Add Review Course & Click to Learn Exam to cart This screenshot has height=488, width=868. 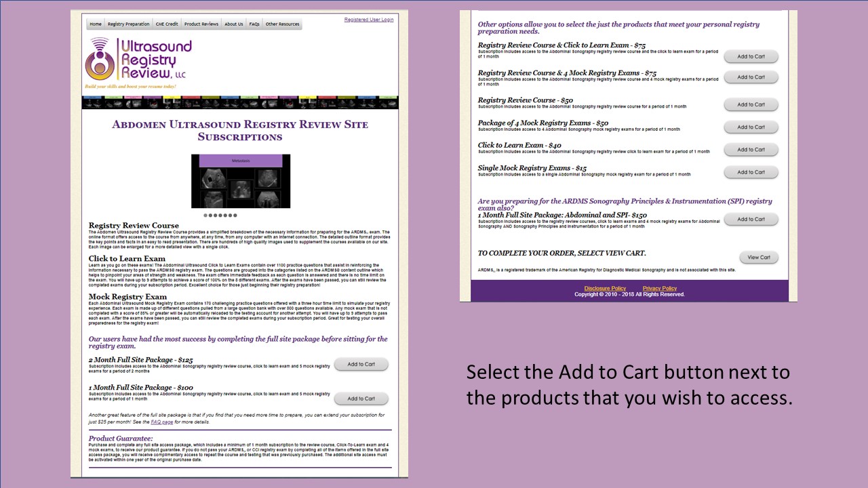pyautogui.click(x=751, y=57)
